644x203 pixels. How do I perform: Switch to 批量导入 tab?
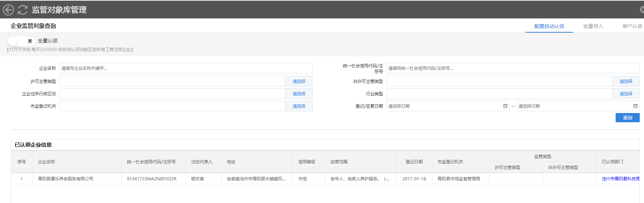click(593, 26)
